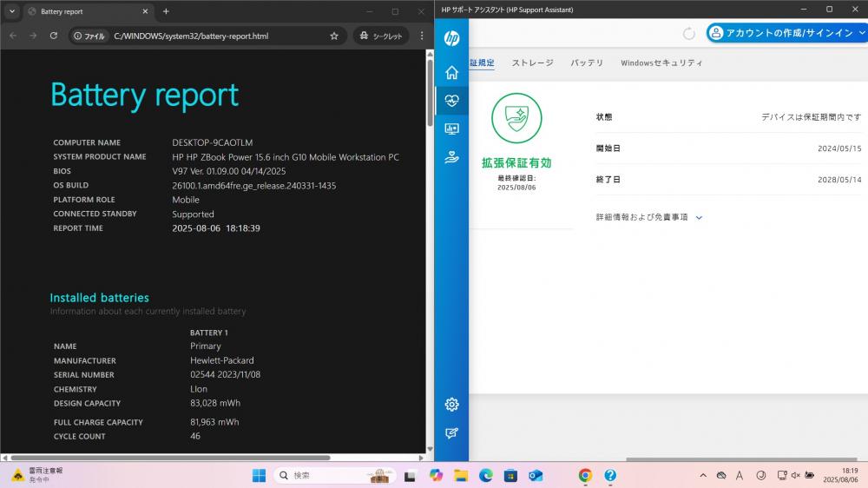Switch to the バッテリ tab
Viewport: 868px width, 488px height.
tap(587, 63)
